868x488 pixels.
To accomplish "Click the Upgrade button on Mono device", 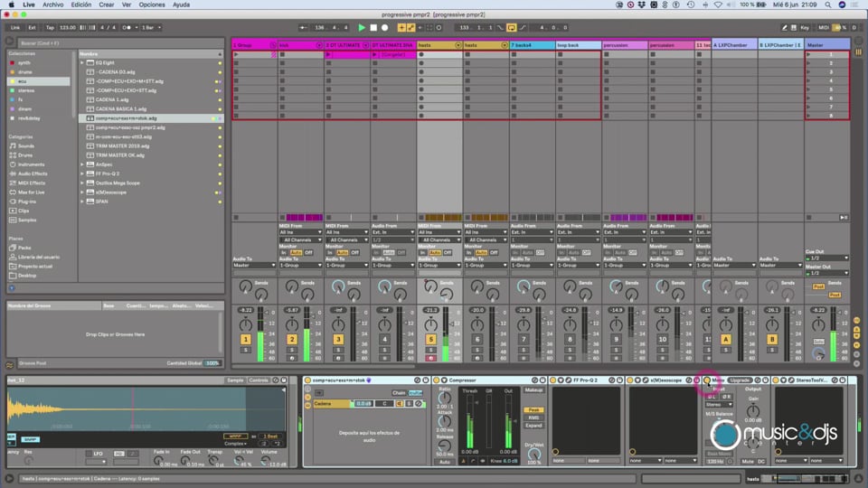I will [x=740, y=380].
